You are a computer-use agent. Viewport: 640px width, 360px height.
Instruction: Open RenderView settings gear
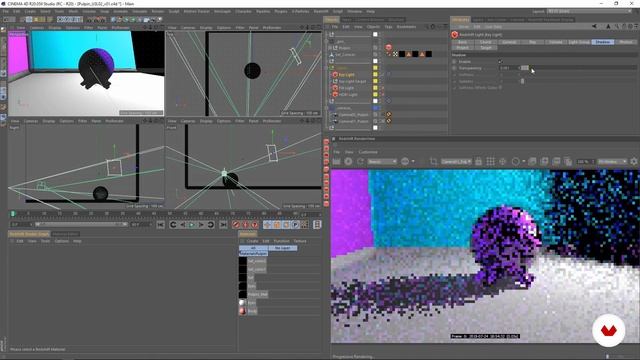pos(633,162)
